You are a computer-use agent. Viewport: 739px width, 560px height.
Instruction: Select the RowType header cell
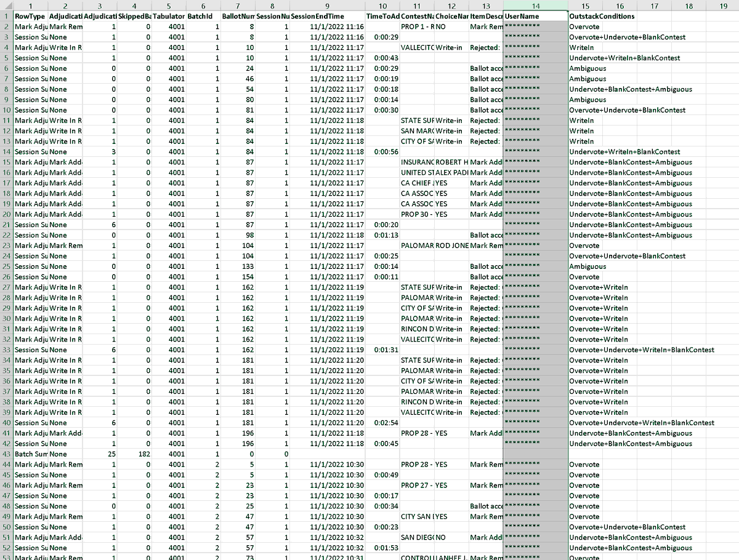(30, 16)
